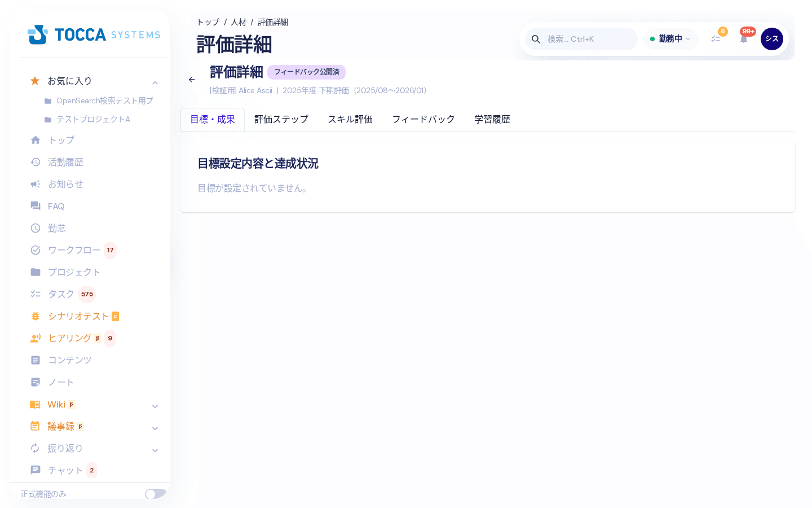Image resolution: width=812 pixels, height=508 pixels.
Task: Click the history icon for 活動履歴
Action: point(36,162)
